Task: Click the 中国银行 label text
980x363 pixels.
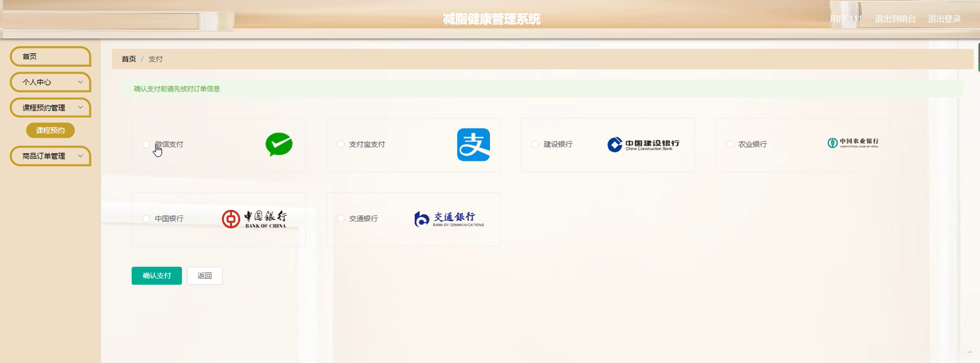Action: [x=169, y=219]
